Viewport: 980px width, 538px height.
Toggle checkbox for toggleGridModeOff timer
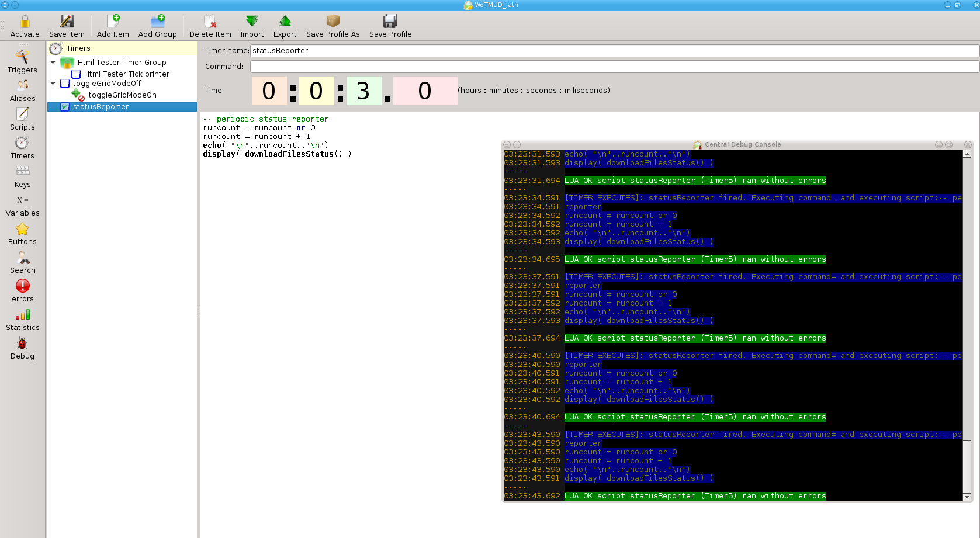coord(65,84)
